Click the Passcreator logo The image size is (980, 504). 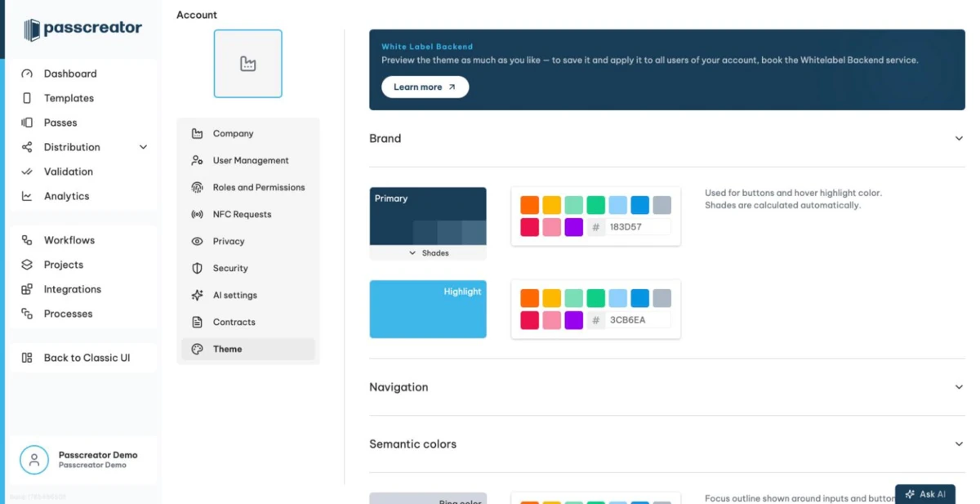82,29
